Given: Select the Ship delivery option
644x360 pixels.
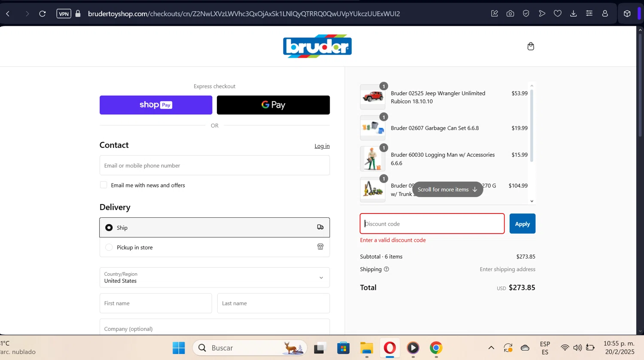Looking at the screenshot, I should tap(215, 227).
